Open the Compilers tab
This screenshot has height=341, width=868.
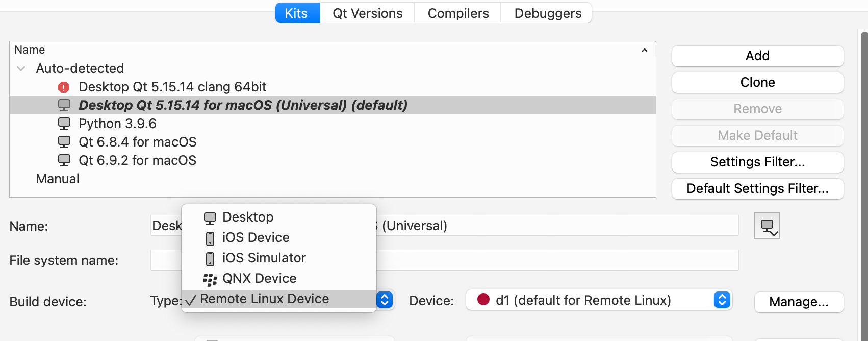(458, 13)
